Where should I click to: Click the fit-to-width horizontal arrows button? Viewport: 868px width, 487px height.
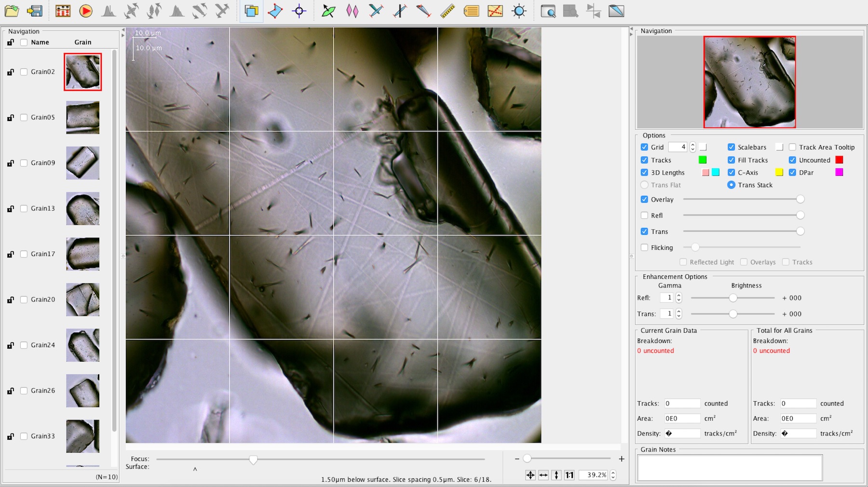[543, 475]
